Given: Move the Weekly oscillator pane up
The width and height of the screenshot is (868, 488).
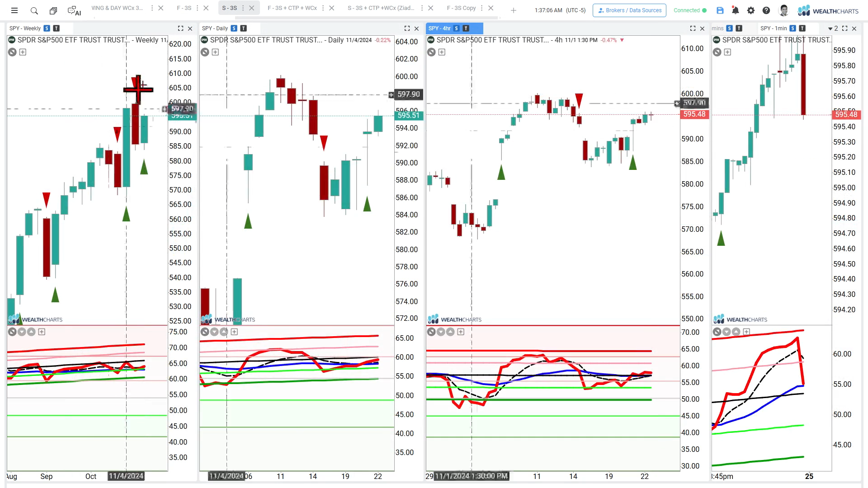Looking at the screenshot, I should (31, 332).
